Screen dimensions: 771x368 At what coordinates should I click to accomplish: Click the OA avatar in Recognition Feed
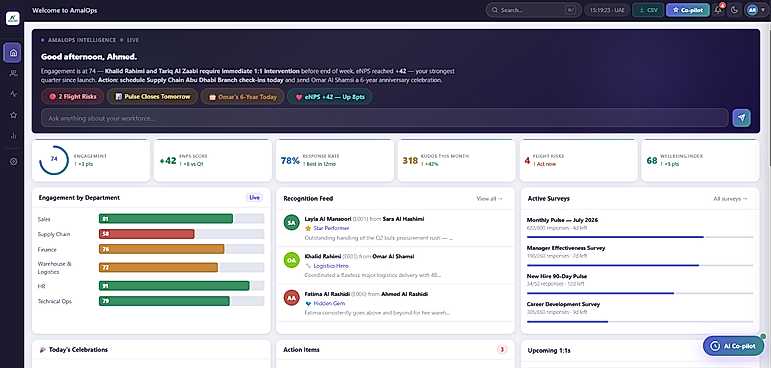[292, 260]
